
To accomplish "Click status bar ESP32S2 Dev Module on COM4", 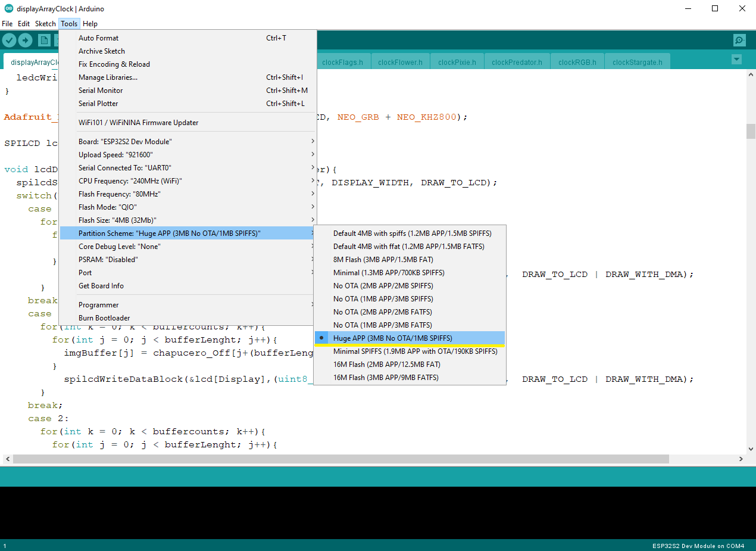I will pyautogui.click(x=698, y=546).
